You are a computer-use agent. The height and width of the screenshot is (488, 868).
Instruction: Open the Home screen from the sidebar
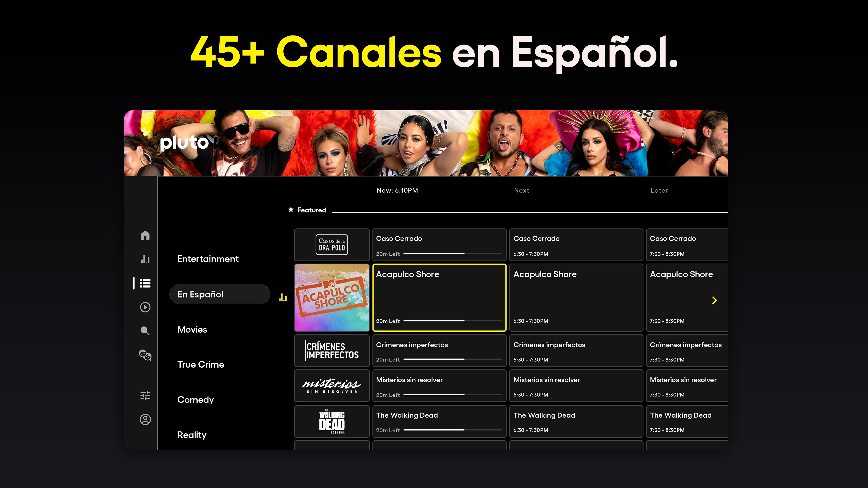(145, 236)
